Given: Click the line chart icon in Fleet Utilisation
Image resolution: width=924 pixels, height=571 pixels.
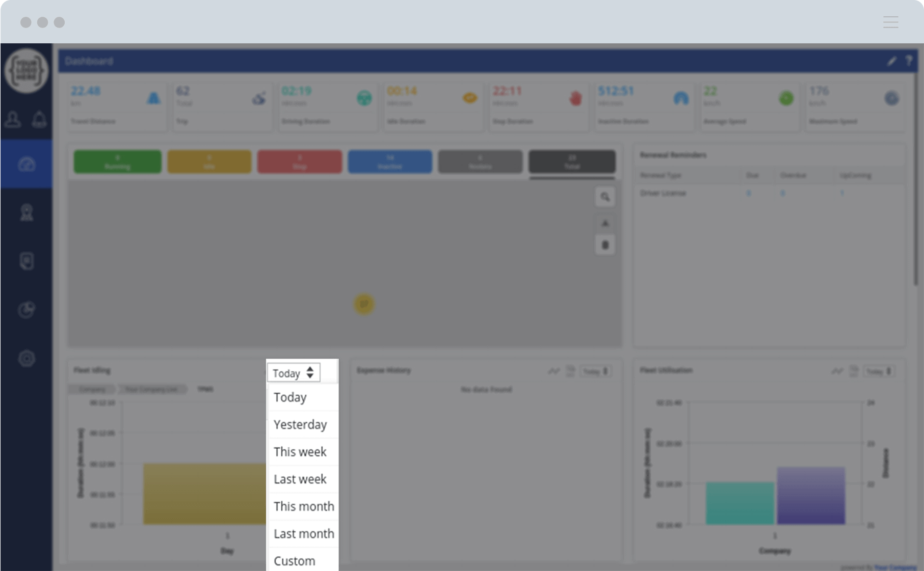Looking at the screenshot, I should pos(837,371).
